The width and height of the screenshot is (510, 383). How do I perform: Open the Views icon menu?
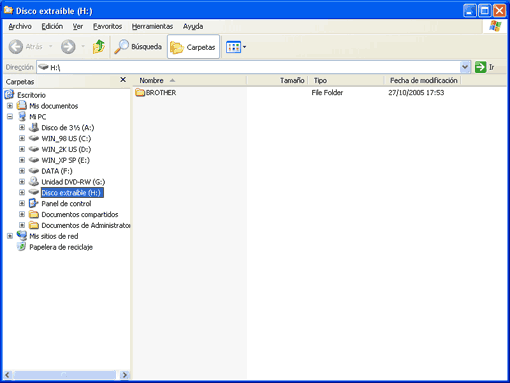pyautogui.click(x=236, y=47)
